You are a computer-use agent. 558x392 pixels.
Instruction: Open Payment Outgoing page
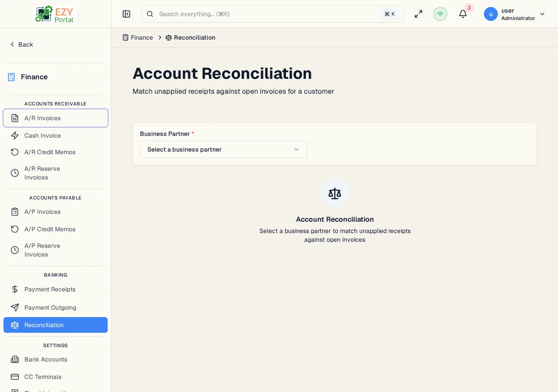[x=55, y=308]
